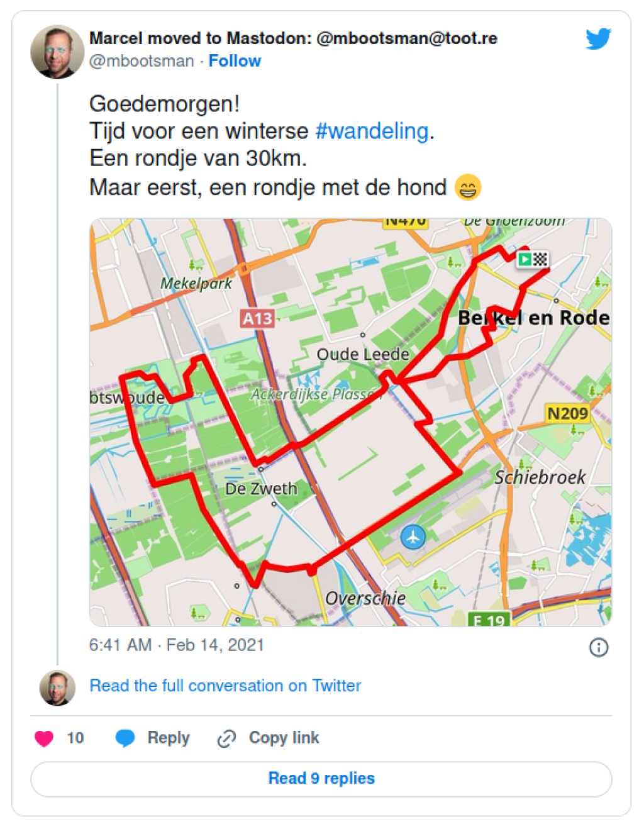Follow @mbootsman via the Follow link
The image size is (644, 829).
[x=235, y=60]
